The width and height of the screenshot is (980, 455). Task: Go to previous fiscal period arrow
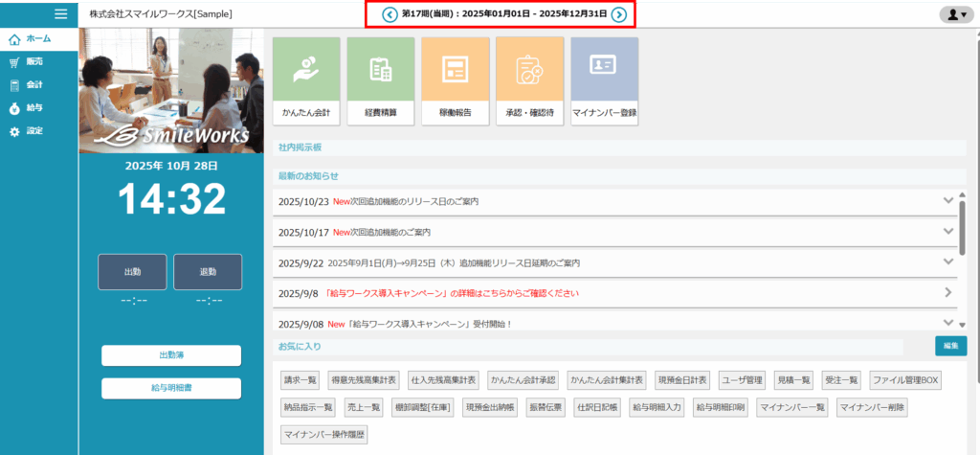click(x=390, y=14)
